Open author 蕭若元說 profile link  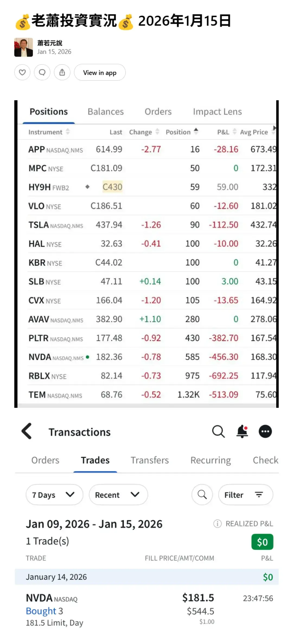click(x=50, y=43)
